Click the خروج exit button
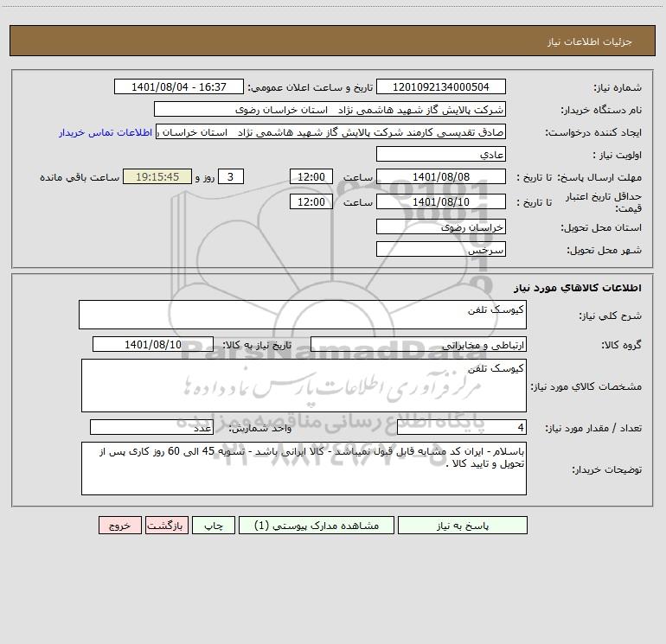The height and width of the screenshot is (644, 666). [119, 526]
